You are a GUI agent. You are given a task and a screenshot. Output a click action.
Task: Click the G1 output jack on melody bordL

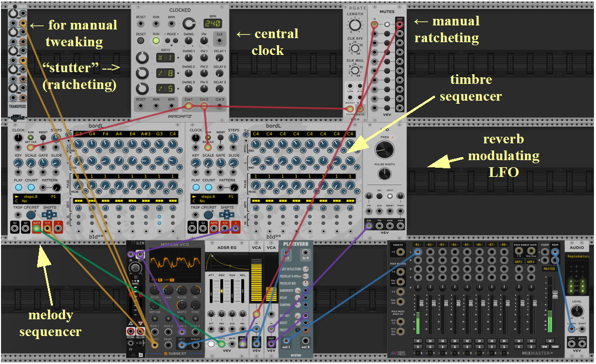[15, 228]
